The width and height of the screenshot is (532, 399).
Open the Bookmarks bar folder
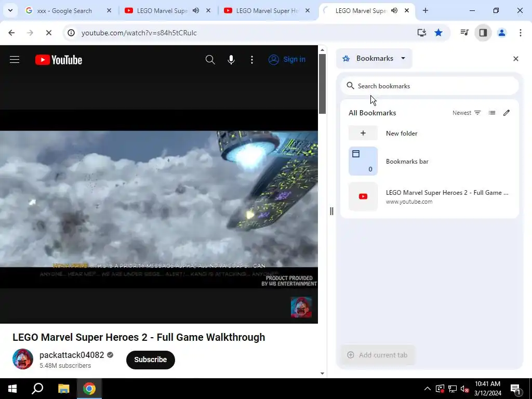tap(430, 161)
